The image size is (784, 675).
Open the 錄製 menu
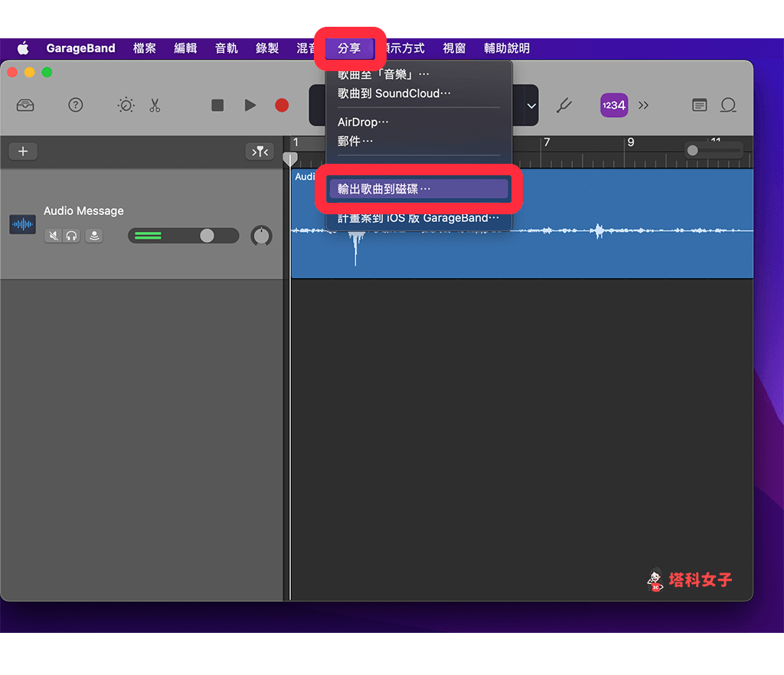point(267,48)
